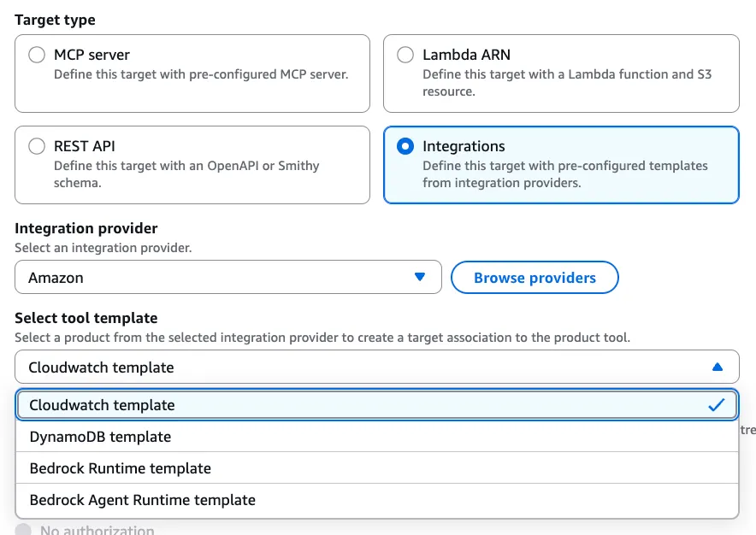Click the Integrations card title label

tap(464, 146)
